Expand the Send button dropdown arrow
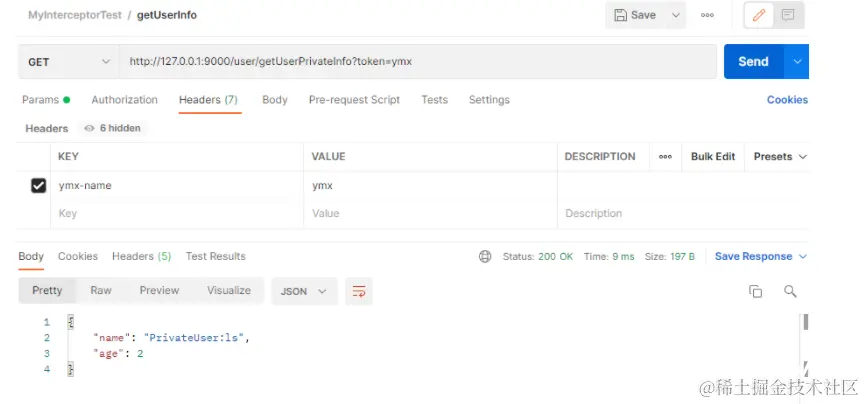 click(x=797, y=62)
